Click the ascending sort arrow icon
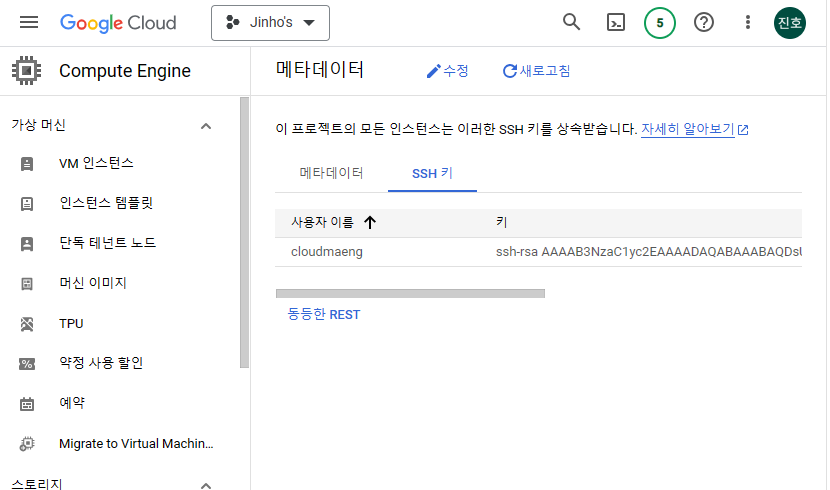The image size is (830, 490). click(x=370, y=222)
